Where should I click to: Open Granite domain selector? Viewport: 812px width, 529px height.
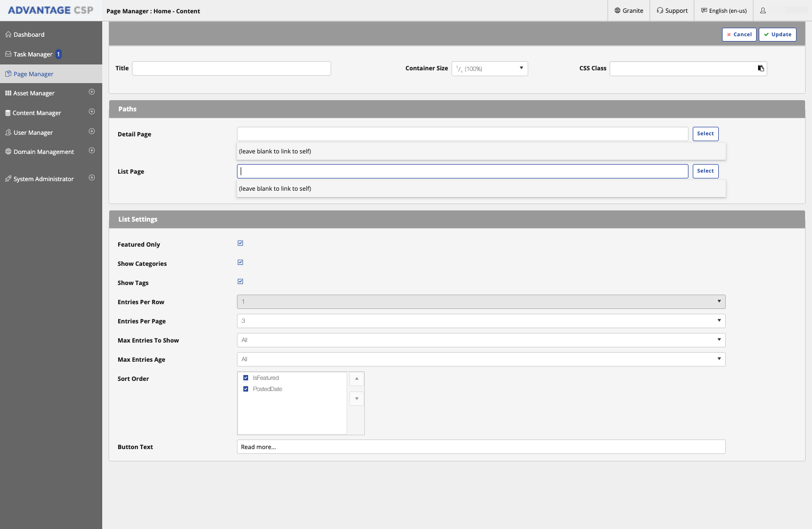click(629, 11)
